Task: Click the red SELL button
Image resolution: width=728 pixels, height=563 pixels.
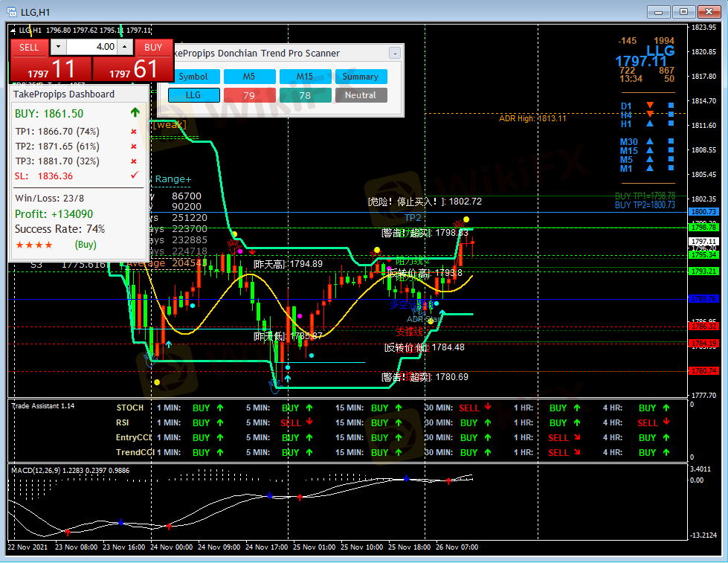Action: (x=29, y=47)
